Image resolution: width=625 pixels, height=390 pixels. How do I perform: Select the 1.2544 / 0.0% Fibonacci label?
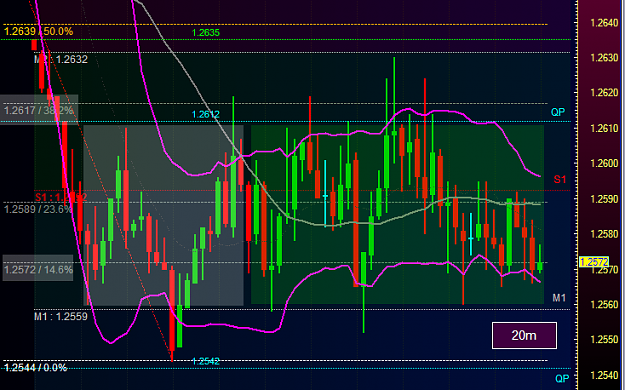coord(35,368)
